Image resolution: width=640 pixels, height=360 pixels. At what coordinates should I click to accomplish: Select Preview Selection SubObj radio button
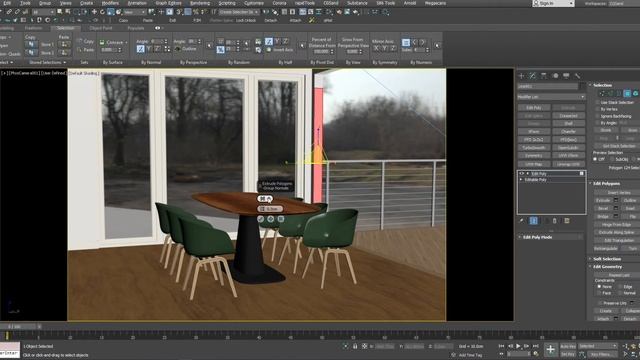(612, 159)
